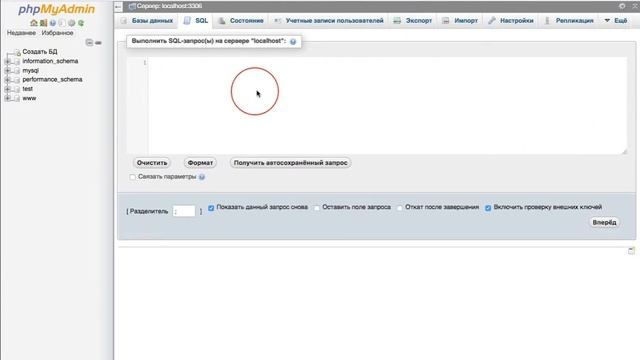Enable Оставить поле запроса checkbox
Viewport: 640px width, 360px height.
[x=317, y=208]
